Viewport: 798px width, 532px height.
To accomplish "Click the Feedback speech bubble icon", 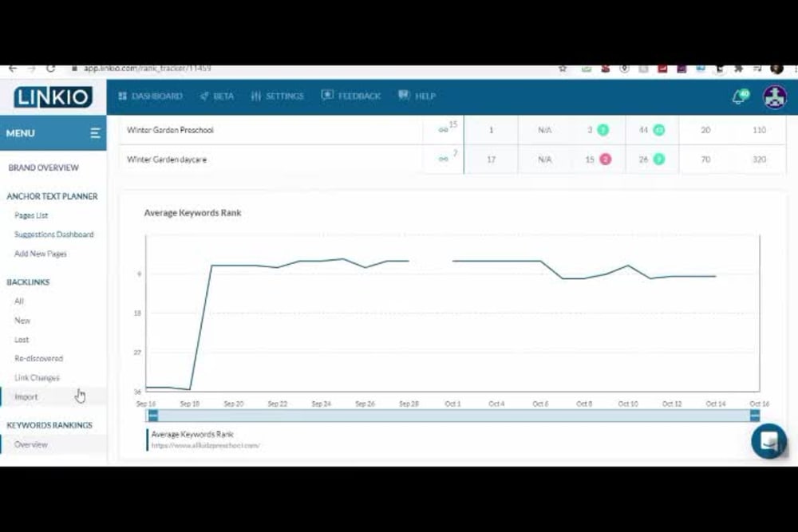I will (x=327, y=95).
